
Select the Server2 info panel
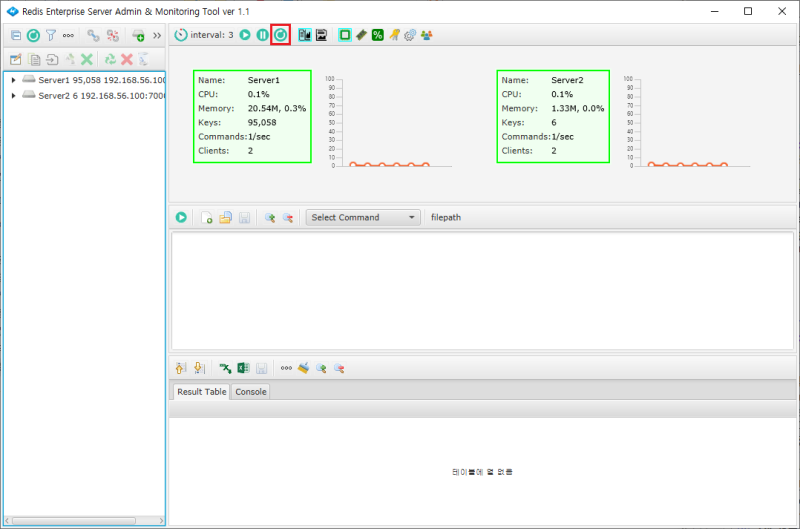tap(552, 115)
